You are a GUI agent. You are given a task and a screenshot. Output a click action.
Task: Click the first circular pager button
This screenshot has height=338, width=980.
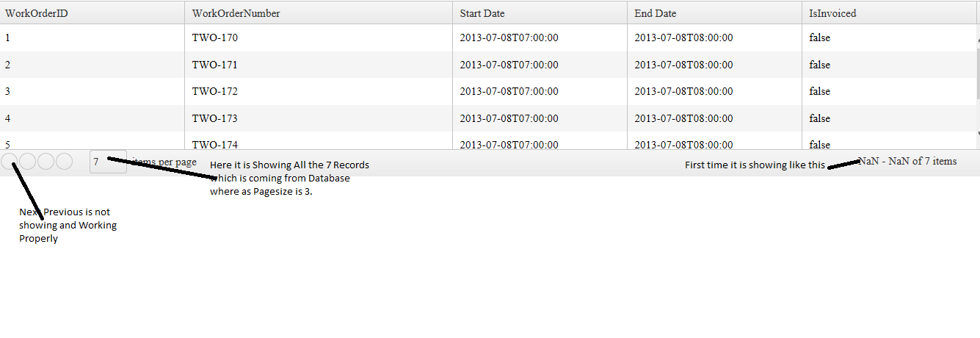click(10, 162)
